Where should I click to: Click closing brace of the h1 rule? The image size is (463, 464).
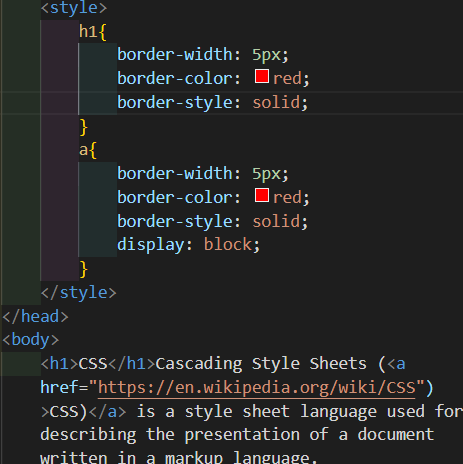(x=83, y=127)
